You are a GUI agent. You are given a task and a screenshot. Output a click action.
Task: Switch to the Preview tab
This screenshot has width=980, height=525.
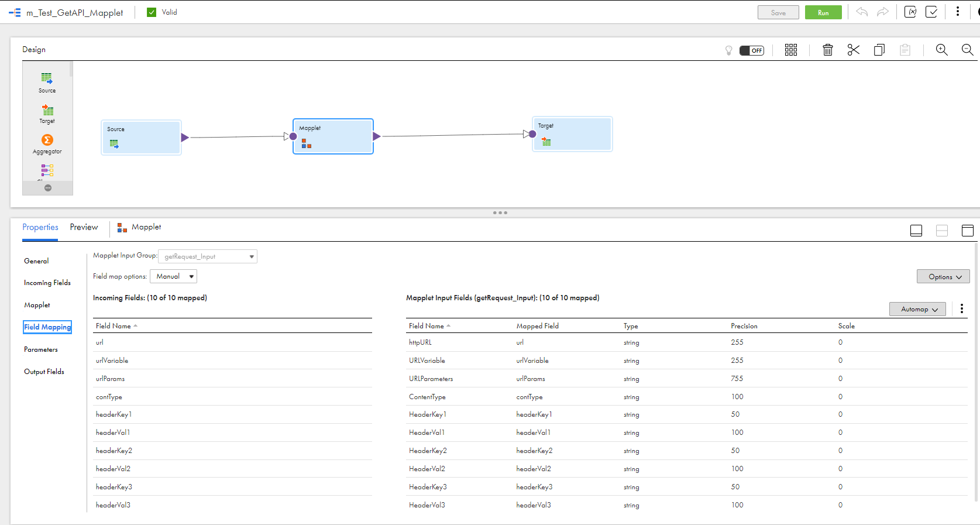click(x=84, y=227)
